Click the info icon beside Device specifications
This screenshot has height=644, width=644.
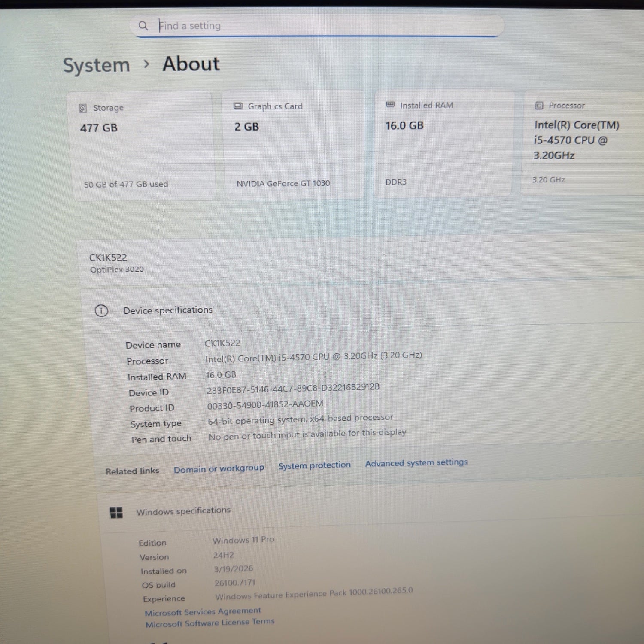pos(101,310)
